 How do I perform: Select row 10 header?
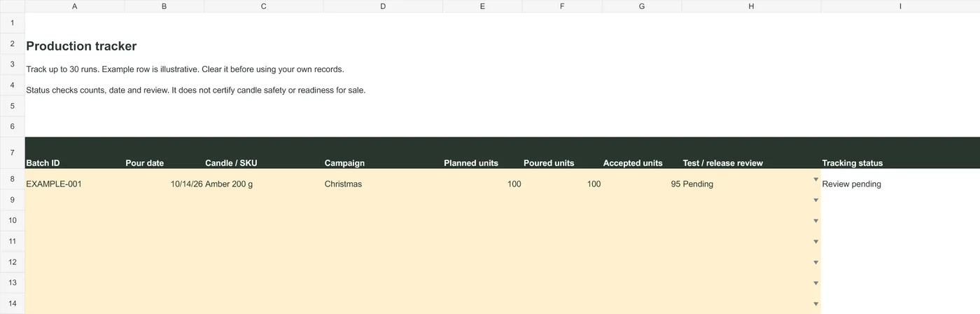13,221
